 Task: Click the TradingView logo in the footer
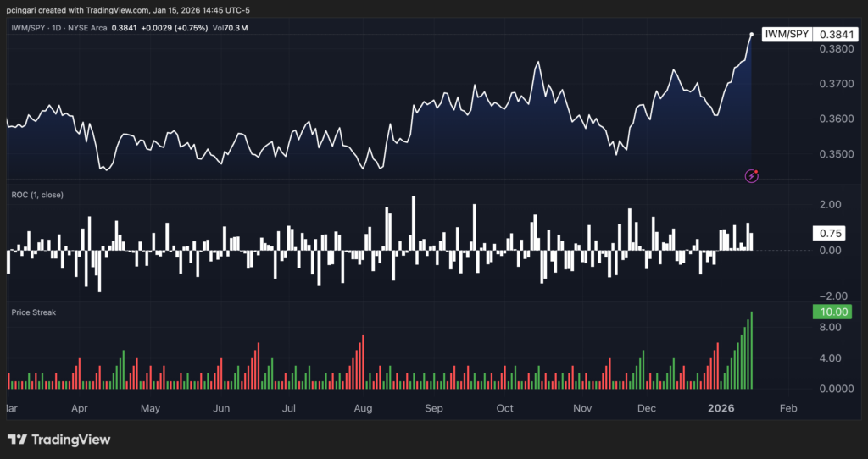pyautogui.click(x=58, y=440)
